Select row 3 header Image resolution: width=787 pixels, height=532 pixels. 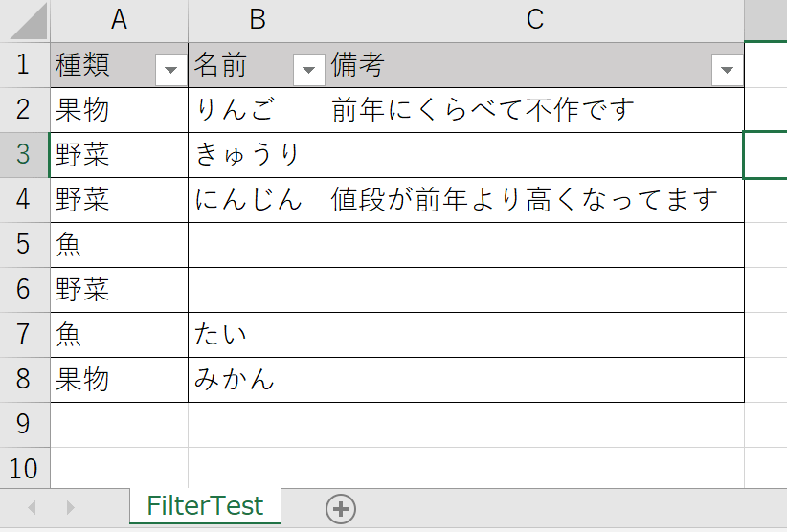click(x=24, y=155)
